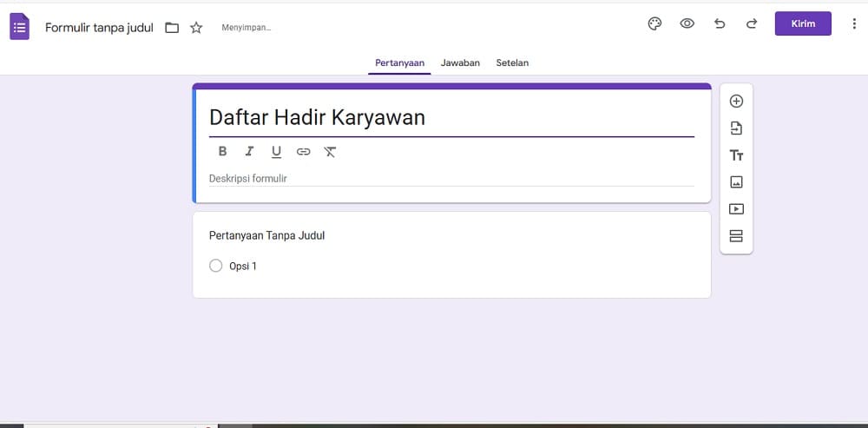868x428 pixels.
Task: Switch to the Pertanyaan tab
Action: [x=399, y=63]
